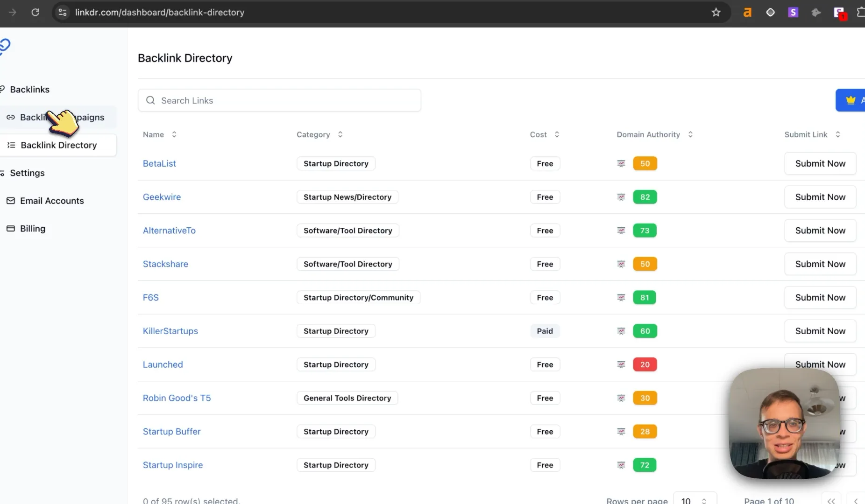The image size is (865, 504).
Task: Sort table by Submit Link column
Action: (812, 134)
